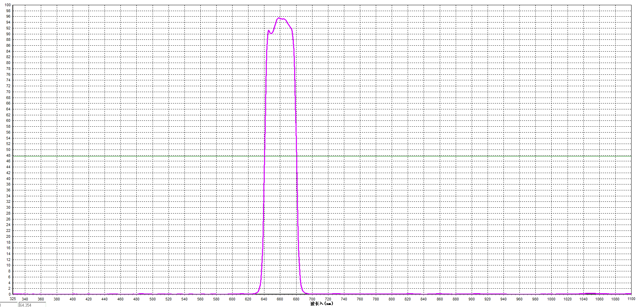
Task: Click the 1000 label on wavelength axis
Action: tap(551, 299)
